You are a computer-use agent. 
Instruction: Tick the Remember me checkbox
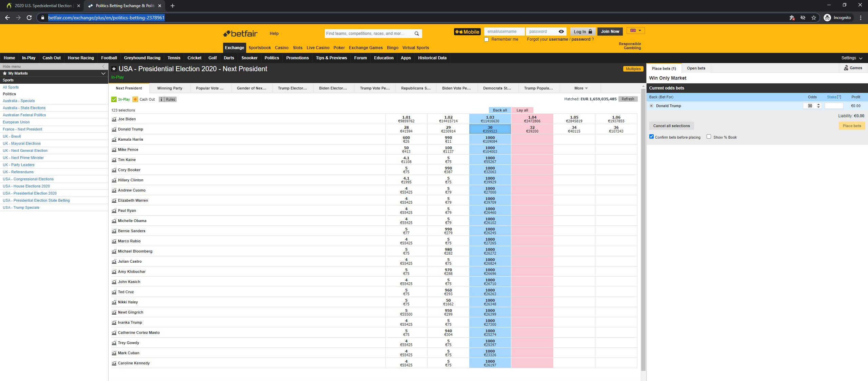coord(486,40)
